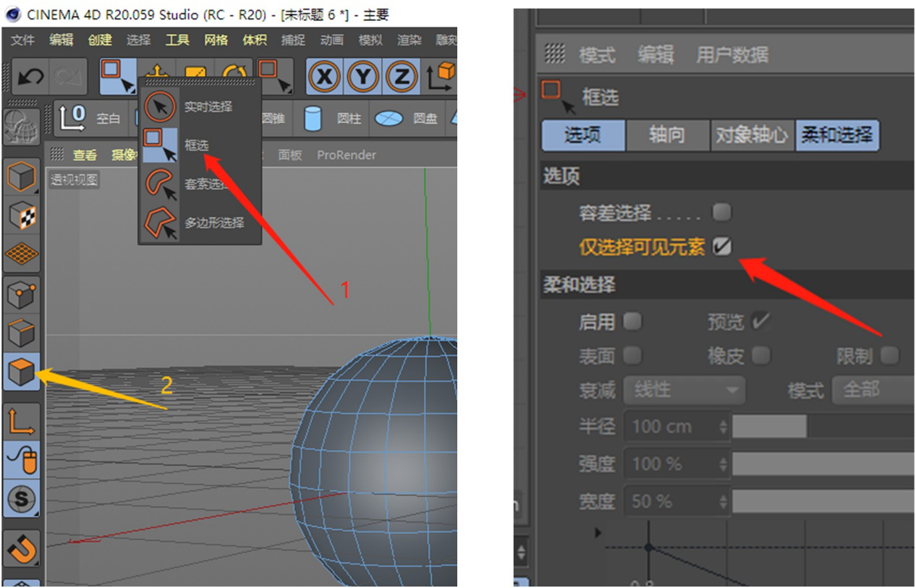Uncheck 仅选择可见元素 checkbox
Image resolution: width=916 pixels, height=588 pixels.
pyautogui.click(x=721, y=247)
